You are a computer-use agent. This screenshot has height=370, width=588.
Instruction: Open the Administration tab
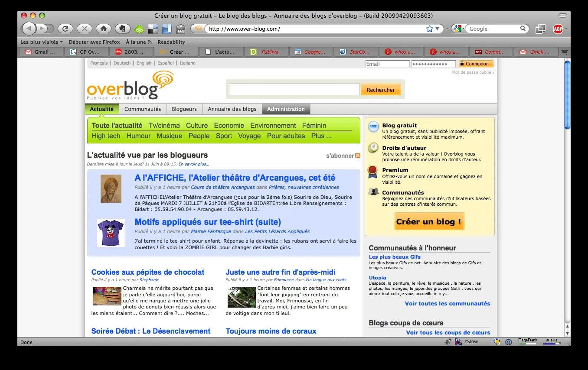[286, 109]
